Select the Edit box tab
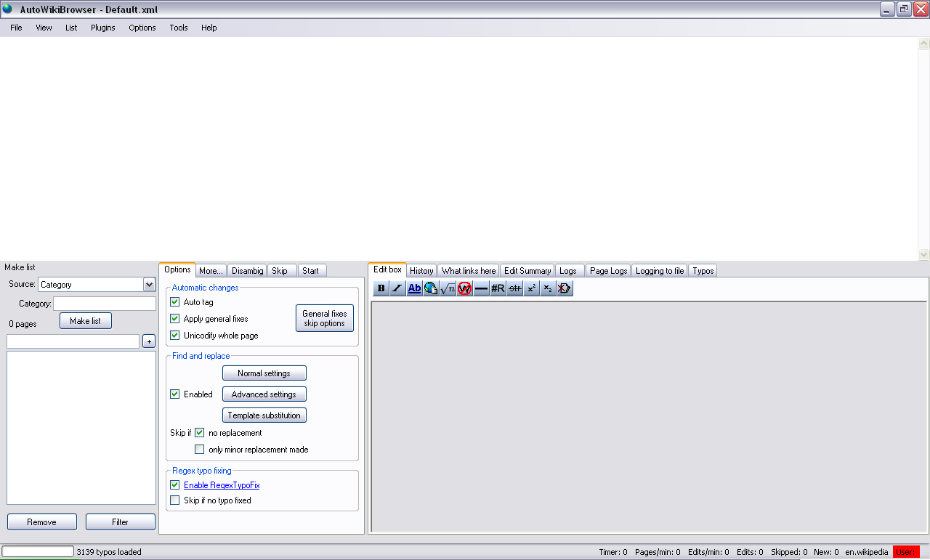Screen dimensions: 930x560 tap(387, 269)
